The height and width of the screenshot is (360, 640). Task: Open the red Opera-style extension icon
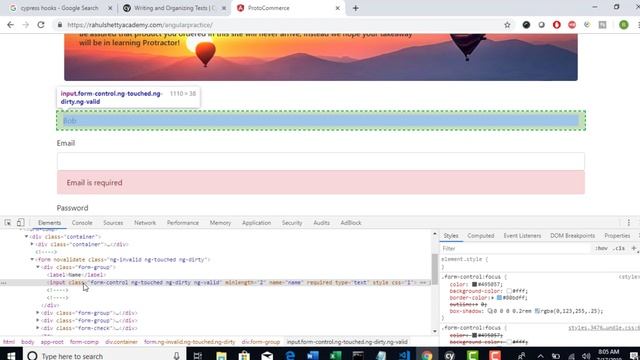pyautogui.click(x=557, y=25)
